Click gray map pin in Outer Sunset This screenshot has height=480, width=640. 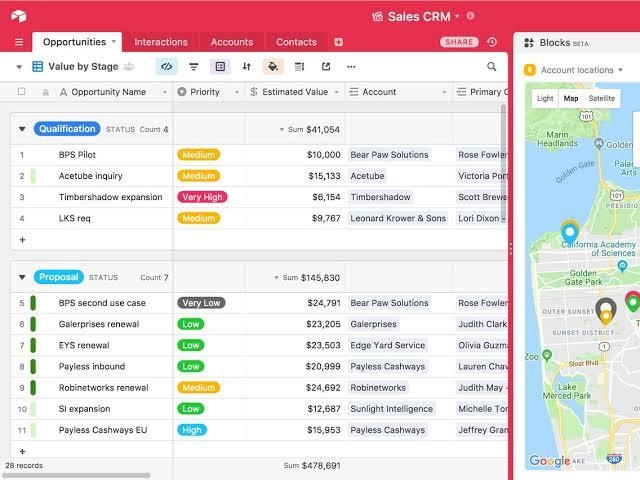coord(606,308)
